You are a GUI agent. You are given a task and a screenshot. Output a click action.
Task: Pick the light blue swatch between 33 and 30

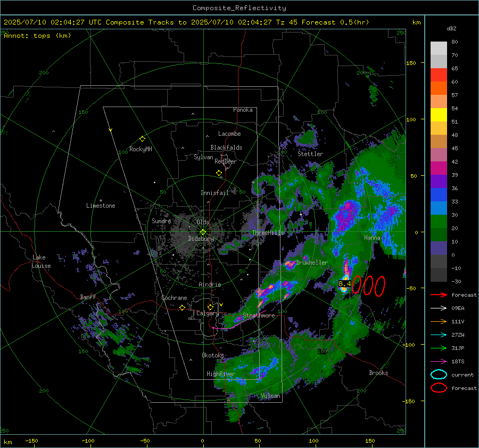[x=439, y=208]
